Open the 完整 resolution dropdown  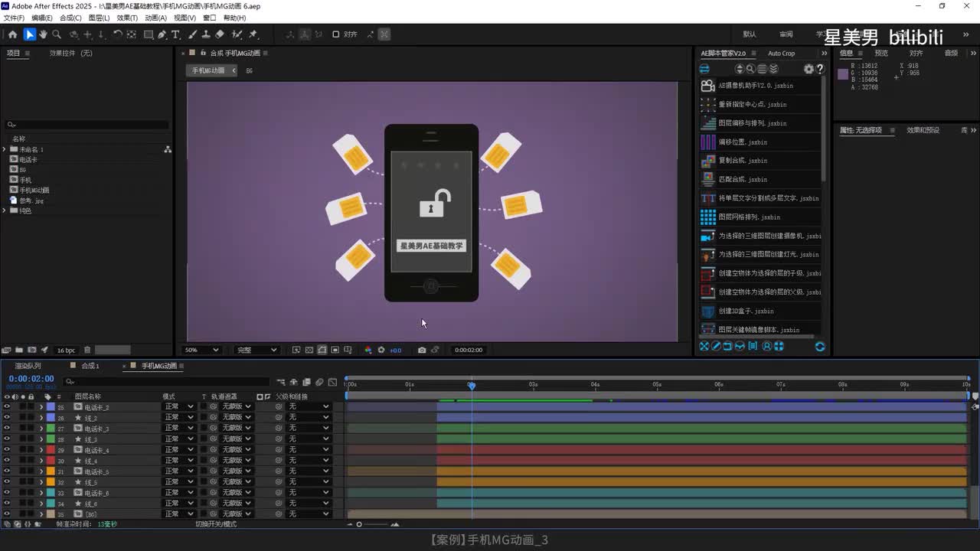coord(256,350)
